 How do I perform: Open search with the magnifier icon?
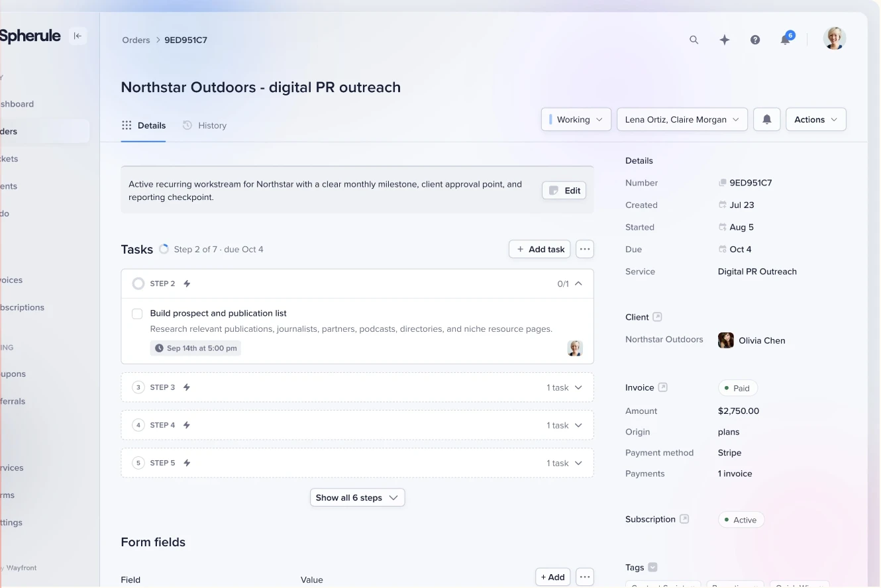(694, 40)
